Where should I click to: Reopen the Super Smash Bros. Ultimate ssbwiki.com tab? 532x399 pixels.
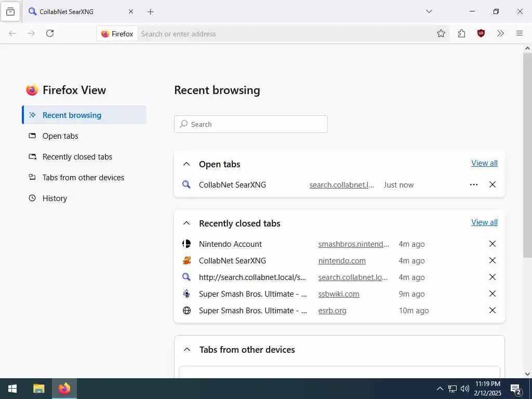253,294
